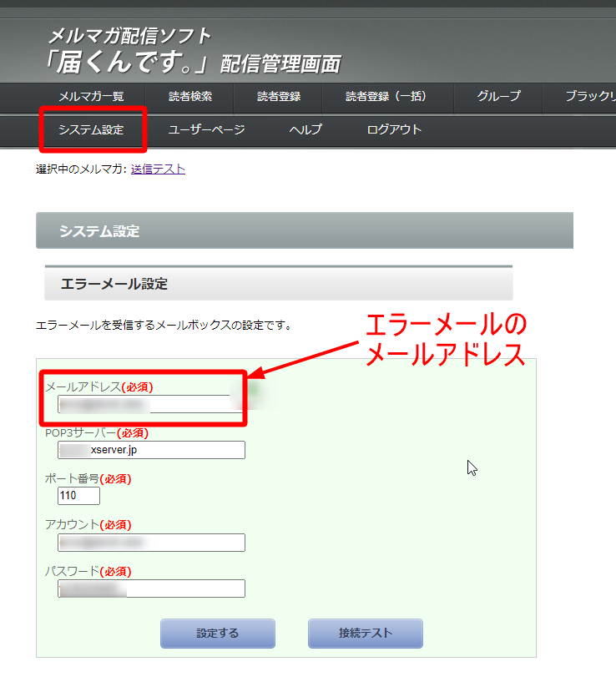Click ログアウト to sign out
This screenshot has height=682, width=616.
tap(394, 130)
